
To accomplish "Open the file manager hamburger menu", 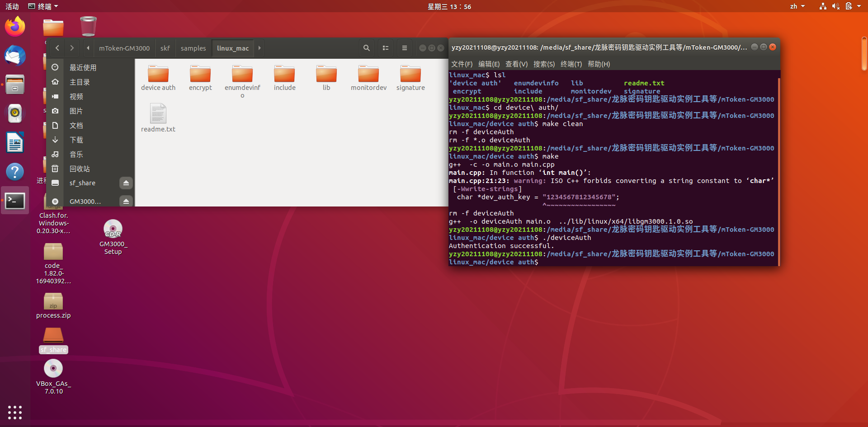I will (405, 48).
